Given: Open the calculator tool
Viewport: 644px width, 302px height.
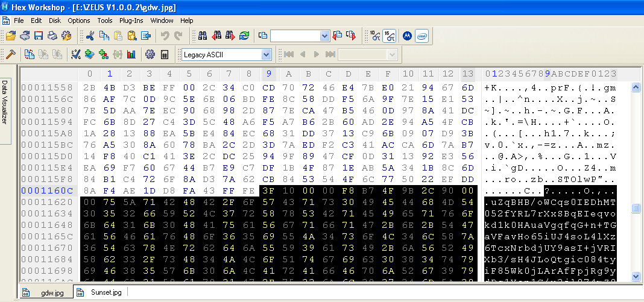Looking at the screenshot, I should tap(164, 54).
